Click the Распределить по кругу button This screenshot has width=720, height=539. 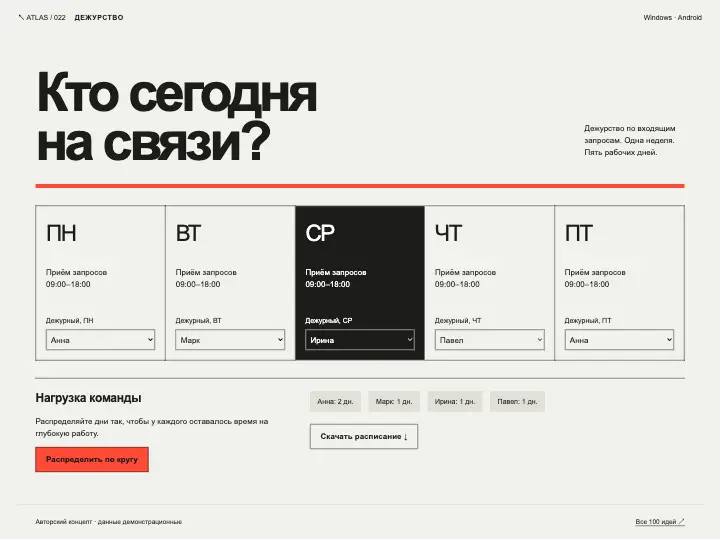point(92,459)
